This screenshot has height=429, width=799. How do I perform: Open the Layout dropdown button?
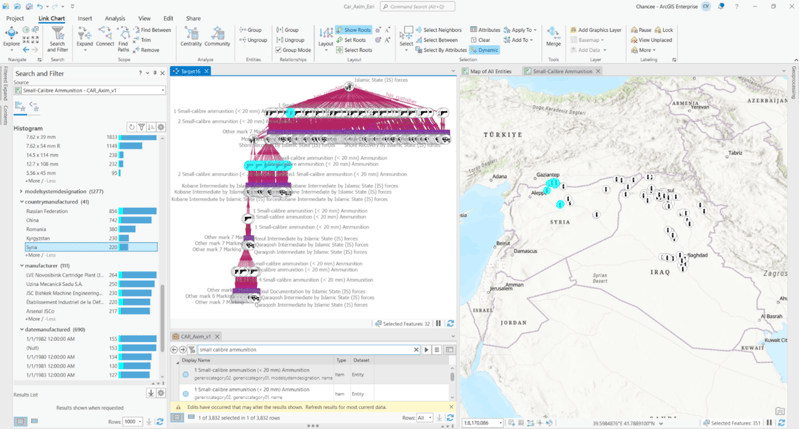coord(326,38)
